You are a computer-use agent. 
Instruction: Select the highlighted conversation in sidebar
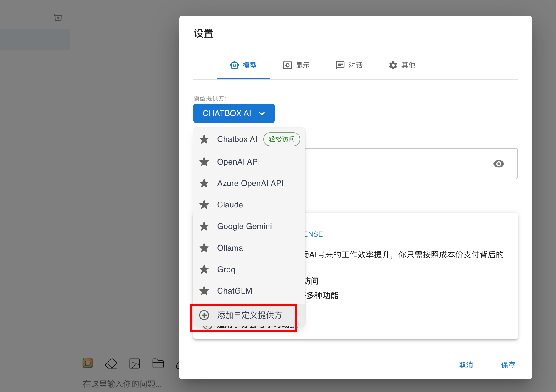(x=35, y=39)
